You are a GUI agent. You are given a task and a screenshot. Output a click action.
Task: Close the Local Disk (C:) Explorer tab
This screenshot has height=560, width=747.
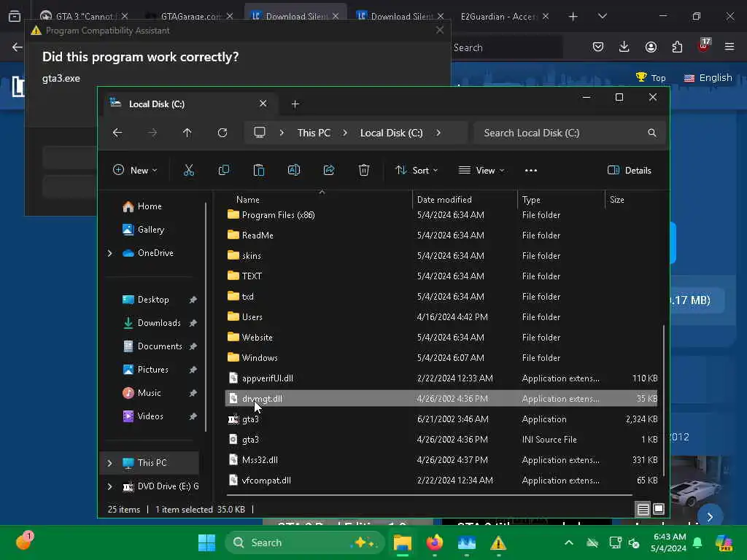tap(263, 104)
